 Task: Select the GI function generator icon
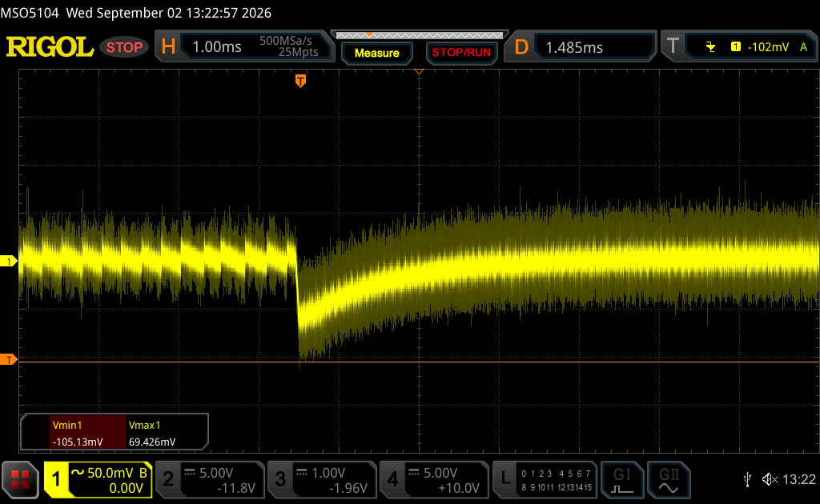coord(621,479)
